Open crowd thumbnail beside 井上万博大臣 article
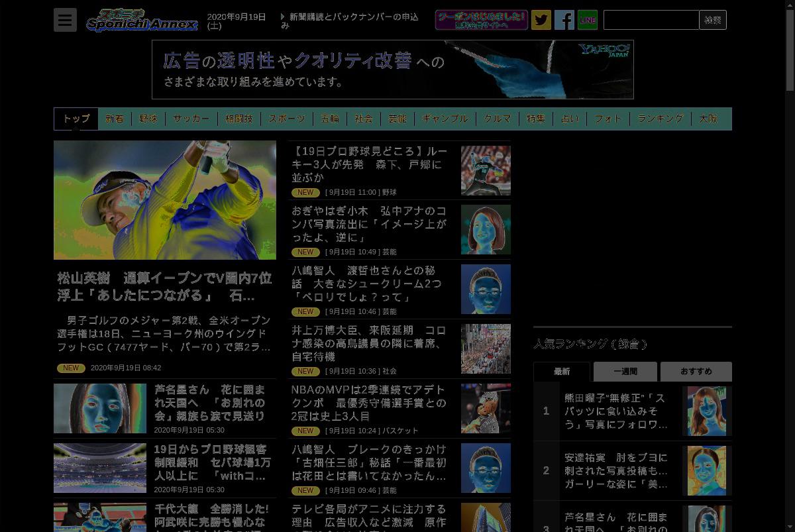 (x=486, y=349)
